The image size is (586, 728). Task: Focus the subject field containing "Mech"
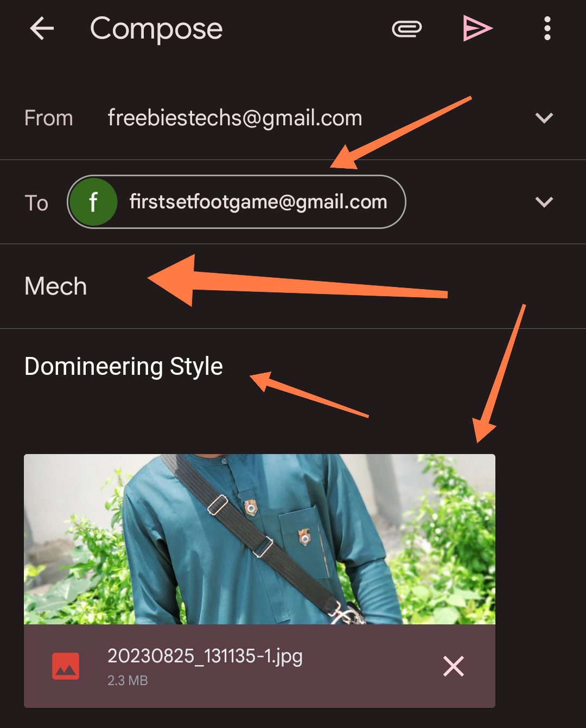[x=56, y=286]
